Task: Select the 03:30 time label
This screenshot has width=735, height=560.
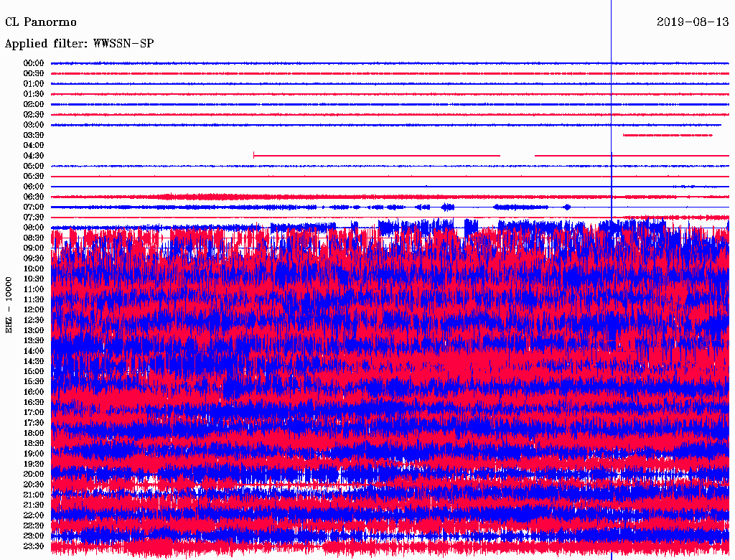Action: point(34,135)
